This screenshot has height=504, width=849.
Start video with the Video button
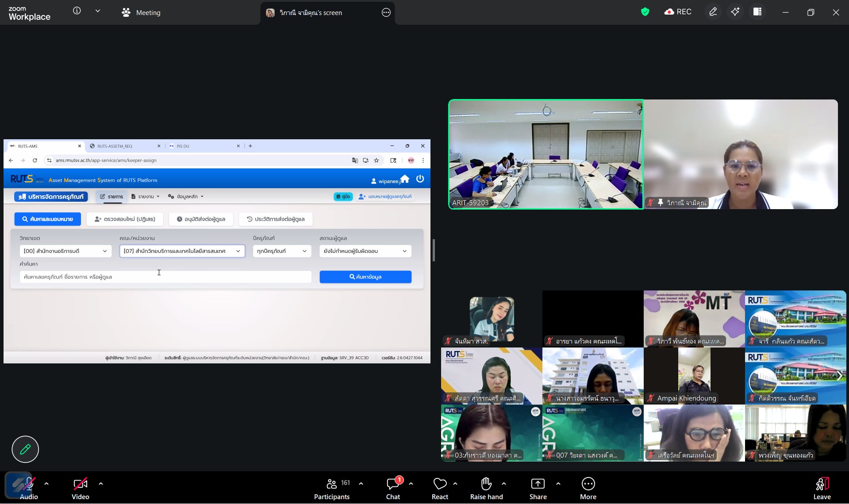click(81, 488)
